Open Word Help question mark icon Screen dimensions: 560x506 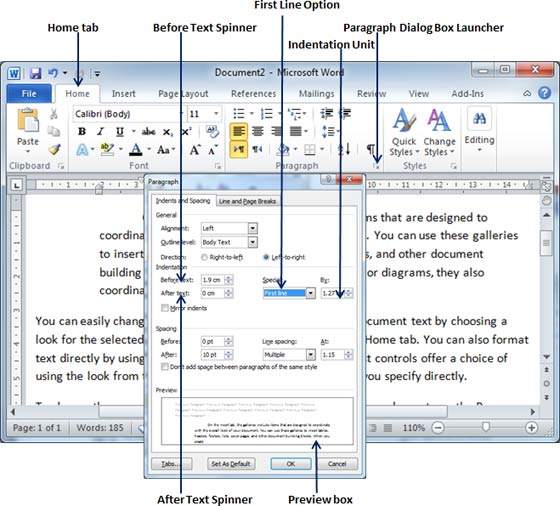point(545,93)
